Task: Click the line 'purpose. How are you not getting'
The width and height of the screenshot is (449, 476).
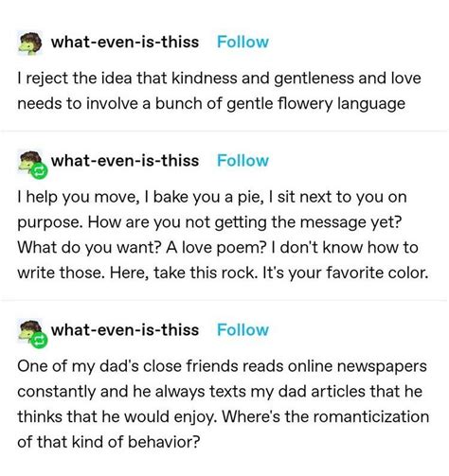Action: click(x=209, y=222)
